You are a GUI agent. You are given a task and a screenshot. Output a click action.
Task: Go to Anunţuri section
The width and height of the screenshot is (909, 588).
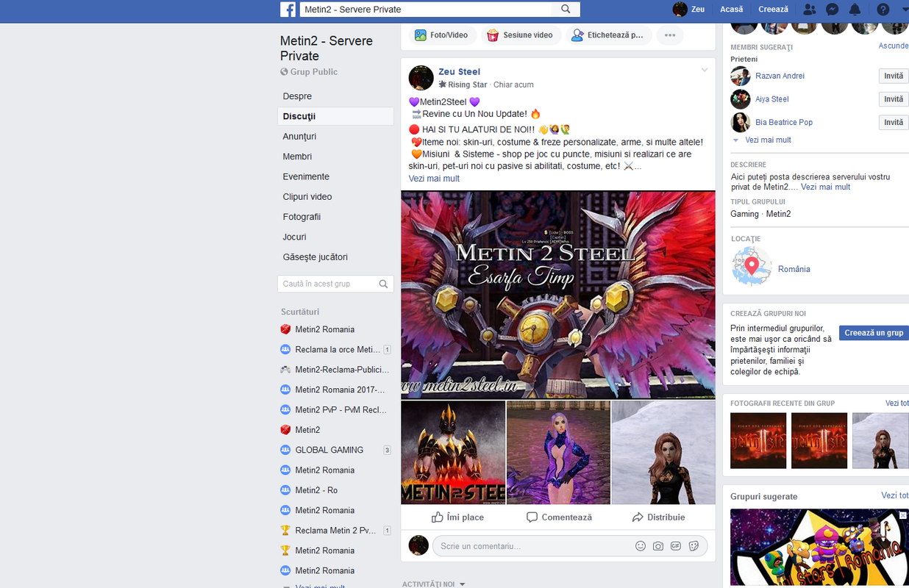[x=335, y=137]
